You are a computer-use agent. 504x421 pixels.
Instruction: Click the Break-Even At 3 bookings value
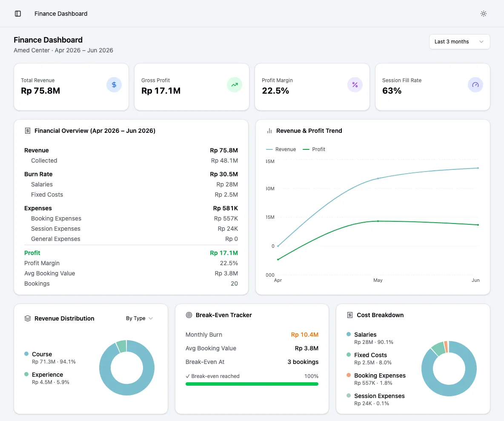click(303, 362)
